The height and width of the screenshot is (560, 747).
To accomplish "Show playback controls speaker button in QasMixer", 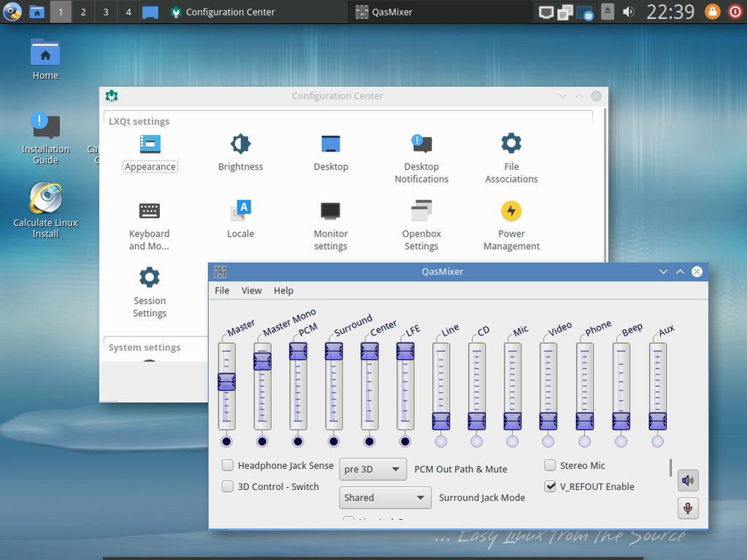I will pyautogui.click(x=688, y=480).
